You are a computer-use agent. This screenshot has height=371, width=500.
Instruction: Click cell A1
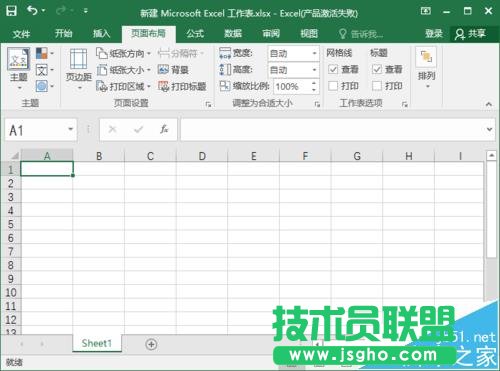[47, 169]
